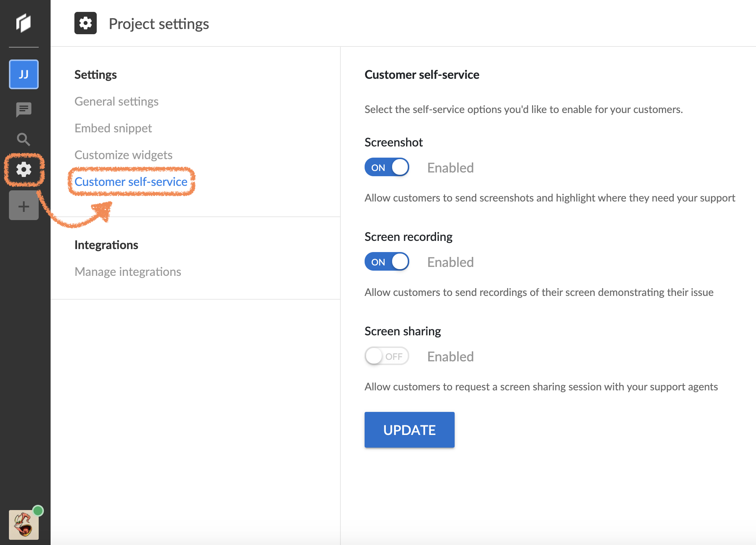This screenshot has width=756, height=545.
Task: Click the search magnifier icon
Action: (x=24, y=139)
